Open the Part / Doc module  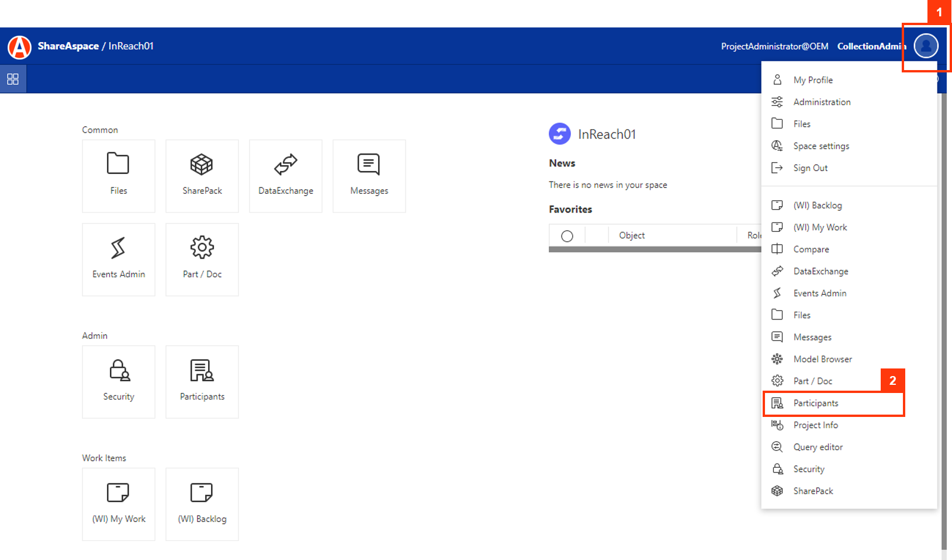(x=202, y=259)
